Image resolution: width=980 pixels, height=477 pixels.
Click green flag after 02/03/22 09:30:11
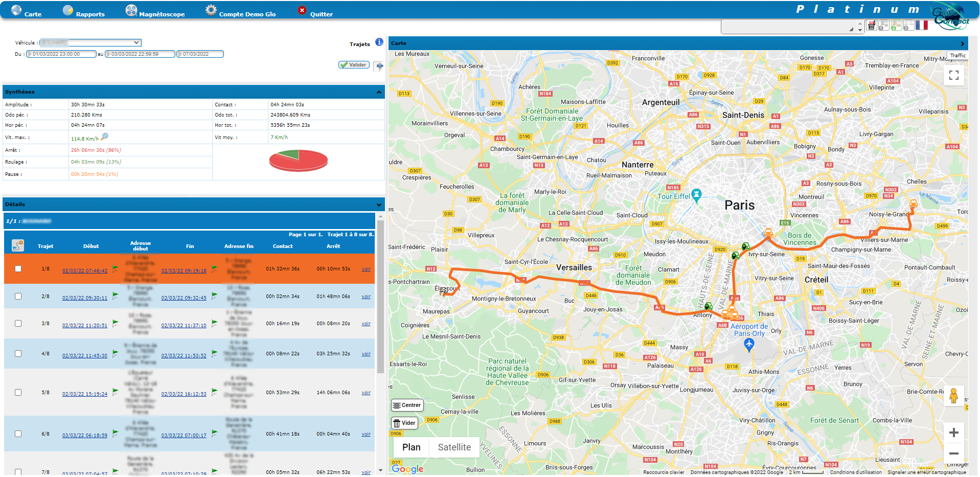coord(116,296)
